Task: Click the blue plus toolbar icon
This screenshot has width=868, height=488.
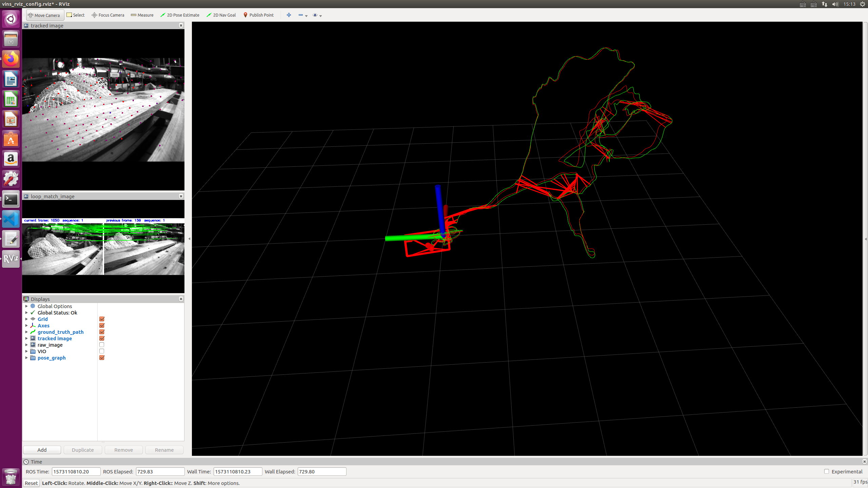Action: (x=289, y=15)
